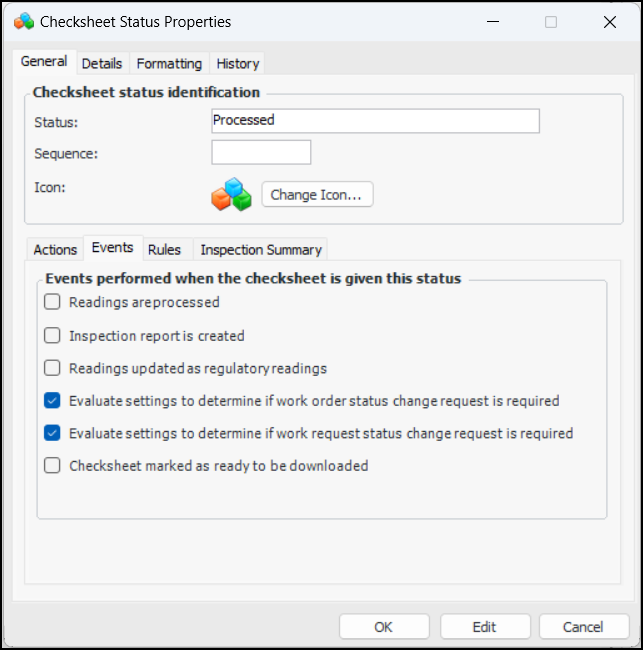Screen dimensions: 643x650
Task: Check Checksheet marked ready to be downloaded
Action: pyautogui.click(x=53, y=466)
